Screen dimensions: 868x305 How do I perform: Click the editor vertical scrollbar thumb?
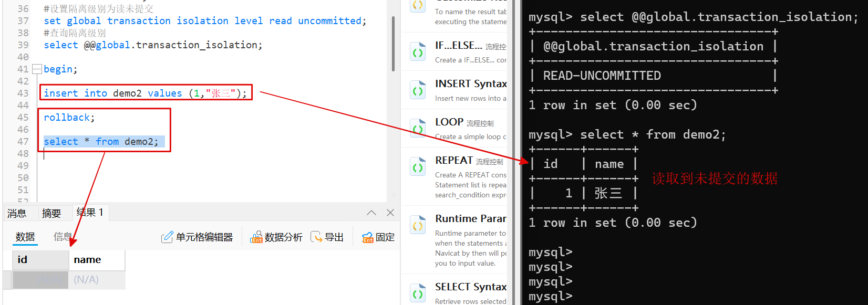tap(393, 44)
